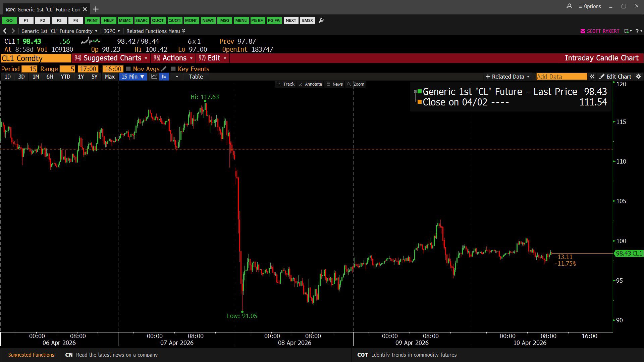Open the Actions menu
This screenshot has width=644, height=362.
tap(173, 58)
